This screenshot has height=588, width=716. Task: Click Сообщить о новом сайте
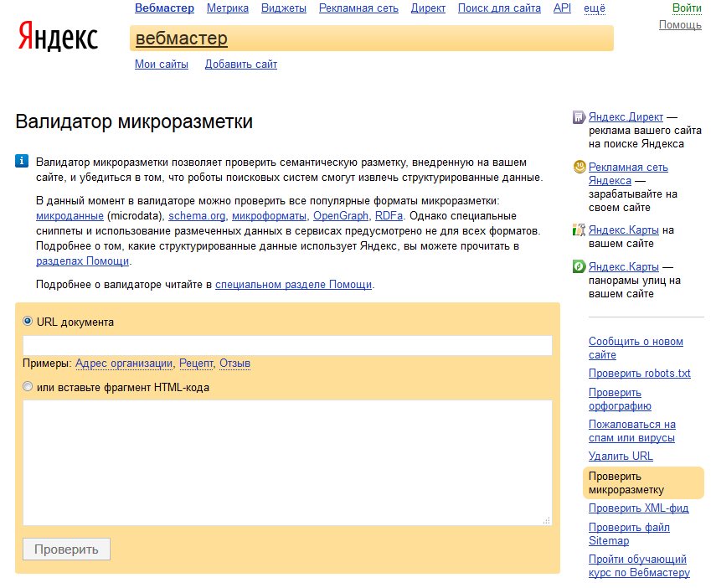pos(636,348)
